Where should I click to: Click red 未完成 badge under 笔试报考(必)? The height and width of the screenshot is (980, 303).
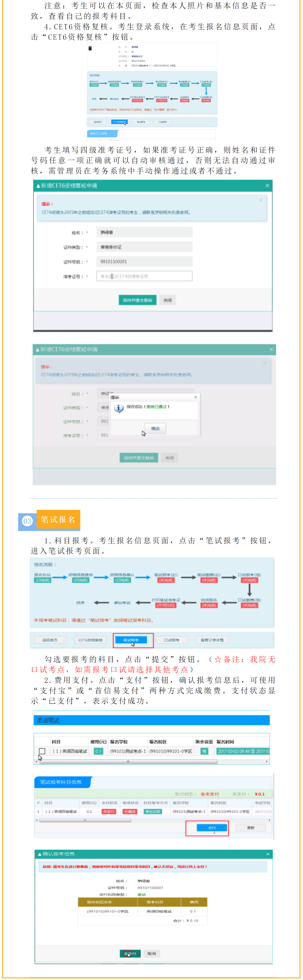pos(166,580)
